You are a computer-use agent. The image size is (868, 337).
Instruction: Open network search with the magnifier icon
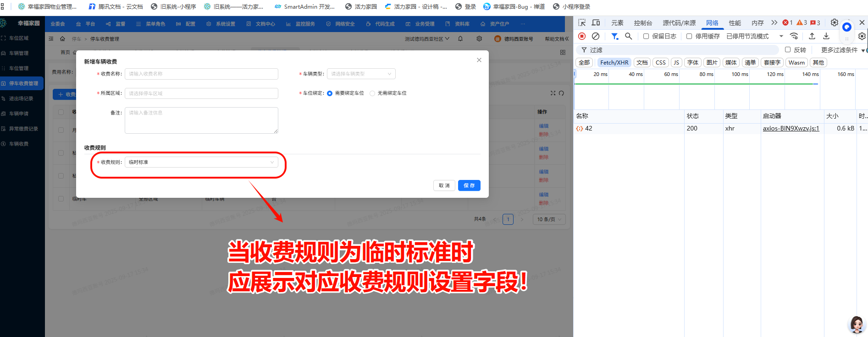[x=629, y=36]
